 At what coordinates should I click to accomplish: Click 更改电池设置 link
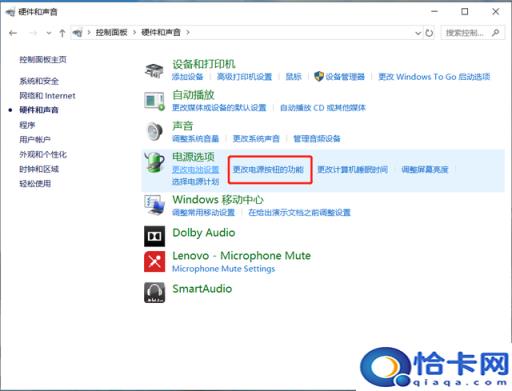196,170
